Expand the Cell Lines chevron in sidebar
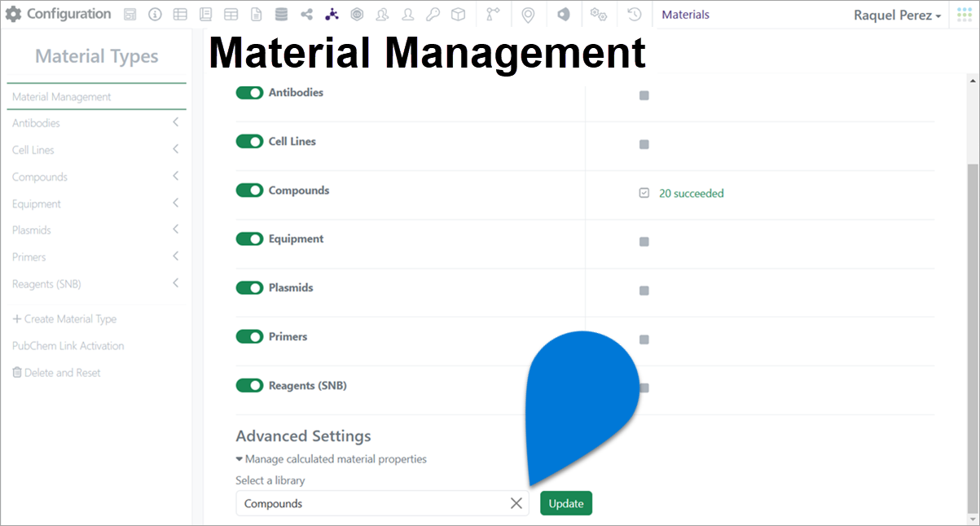The image size is (980, 526). click(176, 150)
